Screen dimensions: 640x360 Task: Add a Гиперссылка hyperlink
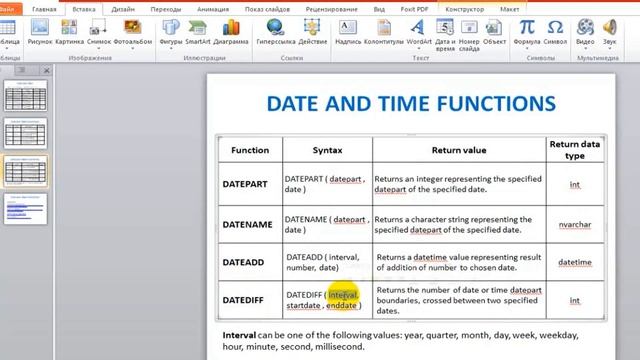coord(276,32)
